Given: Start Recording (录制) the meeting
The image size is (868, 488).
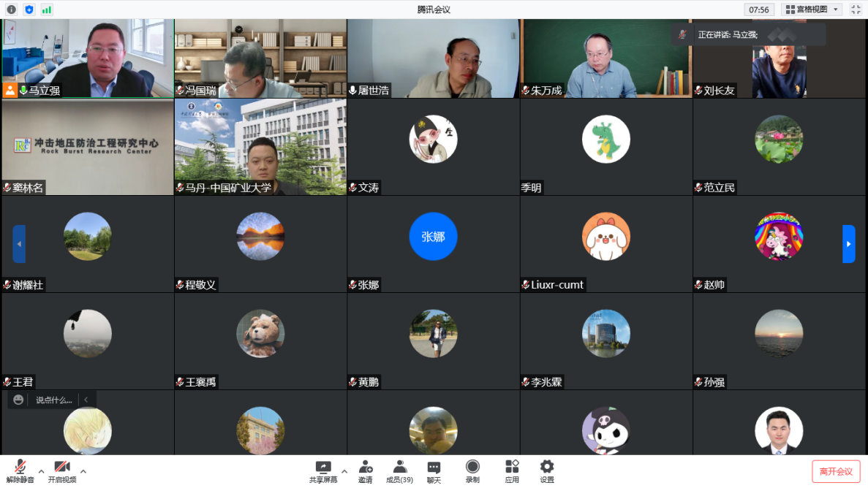Looking at the screenshot, I should (x=472, y=471).
